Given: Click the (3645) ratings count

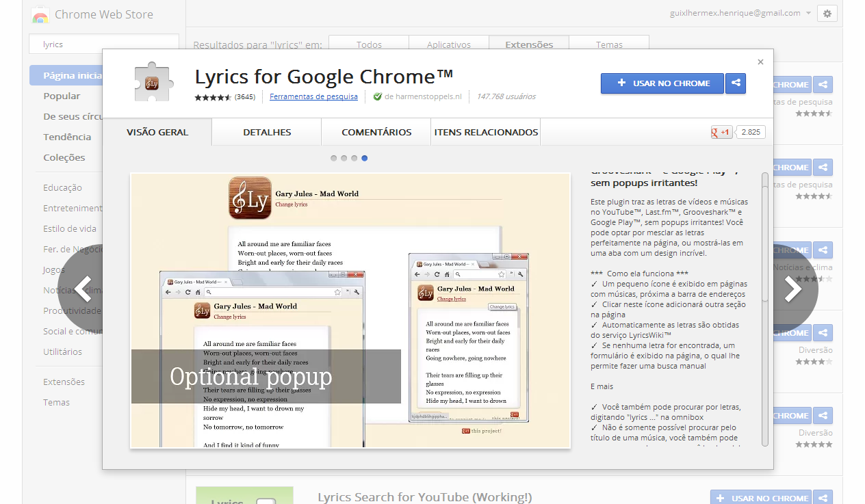Looking at the screenshot, I should pyautogui.click(x=245, y=97).
